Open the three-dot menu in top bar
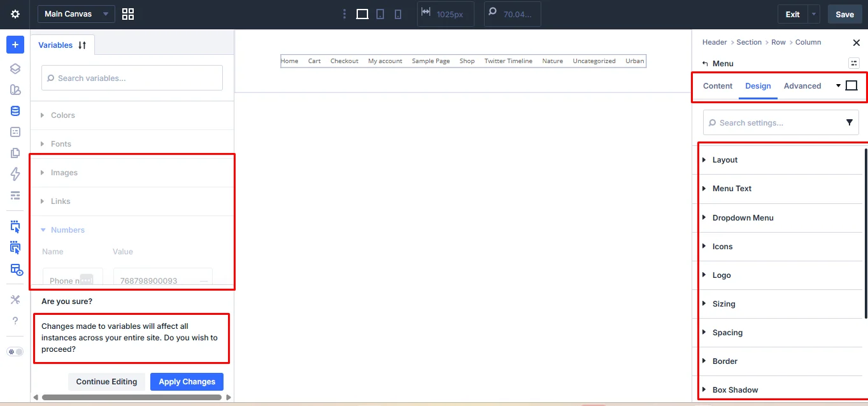The image size is (868, 406). tap(345, 14)
